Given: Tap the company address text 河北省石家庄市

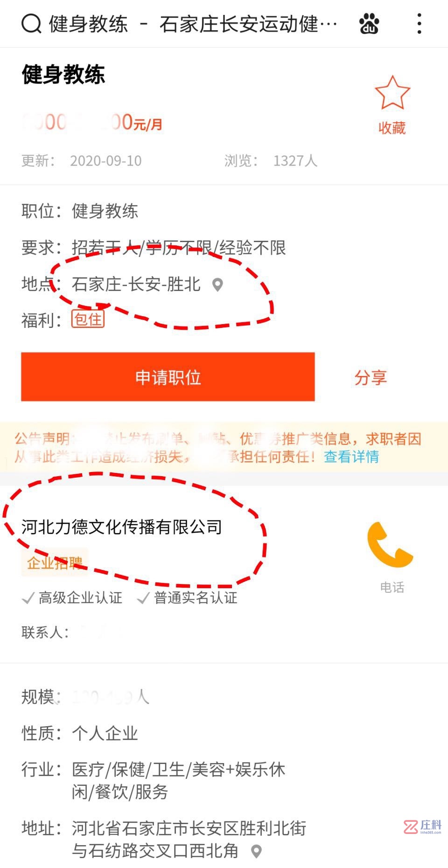Looking at the screenshot, I should coord(189,840).
